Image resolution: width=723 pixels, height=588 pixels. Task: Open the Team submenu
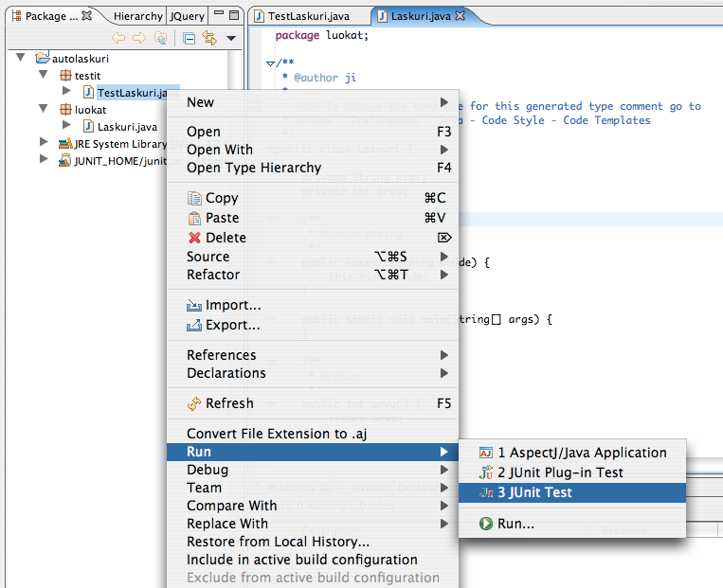pos(313,488)
